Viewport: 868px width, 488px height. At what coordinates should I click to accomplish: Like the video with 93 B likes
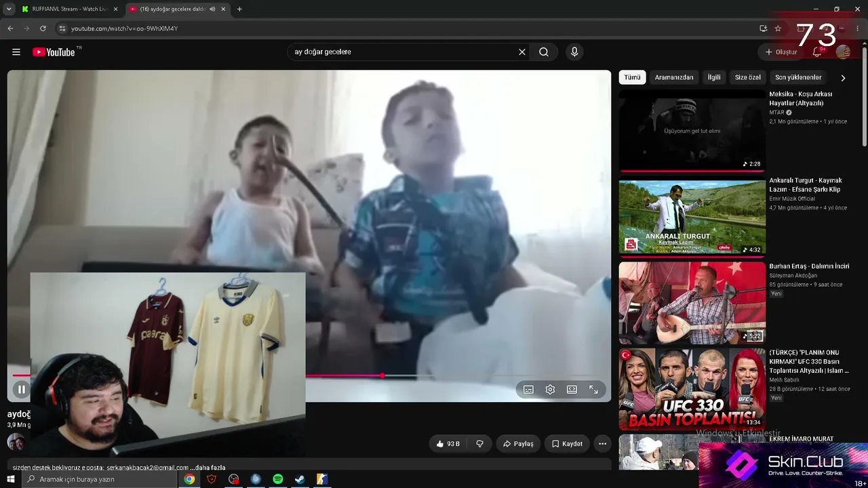point(448,444)
